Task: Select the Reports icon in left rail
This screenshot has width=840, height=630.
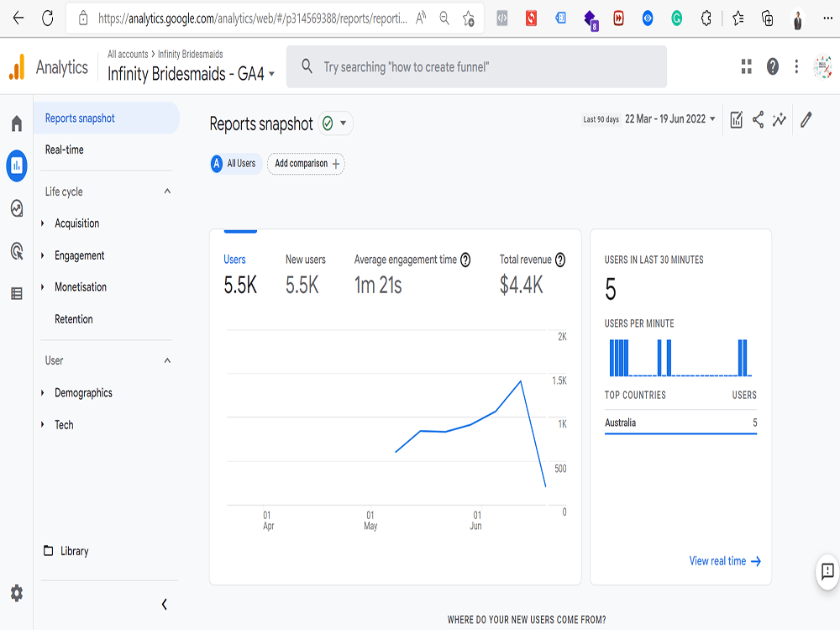Action: 17,165
